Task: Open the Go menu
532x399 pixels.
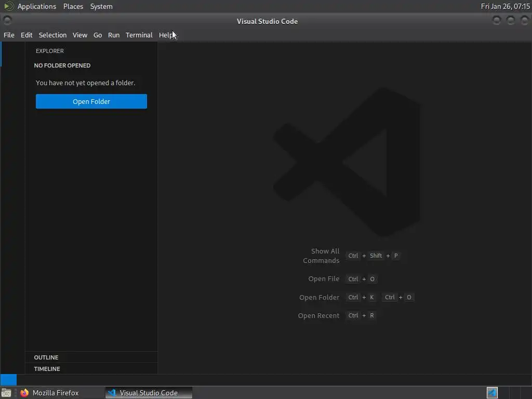Action: tap(98, 35)
